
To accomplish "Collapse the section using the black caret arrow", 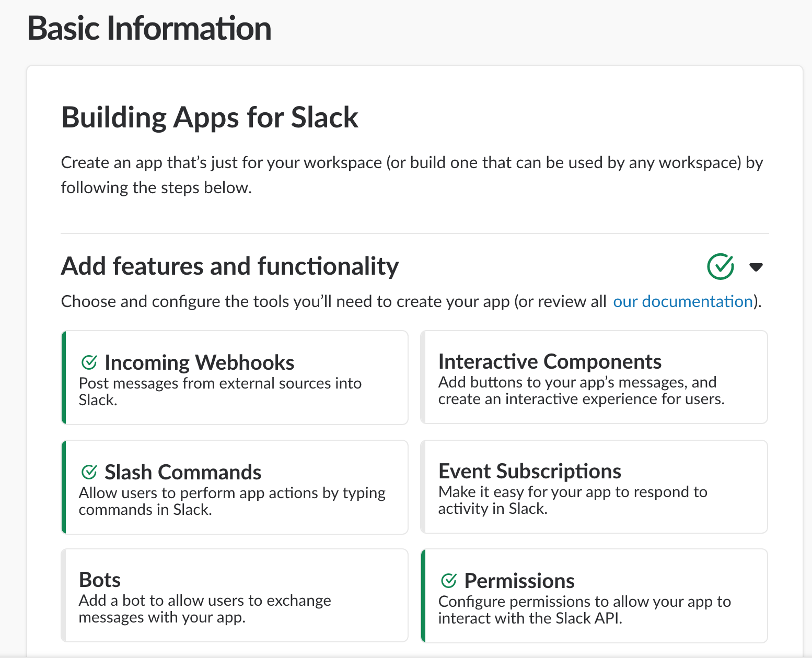I will tap(756, 267).
